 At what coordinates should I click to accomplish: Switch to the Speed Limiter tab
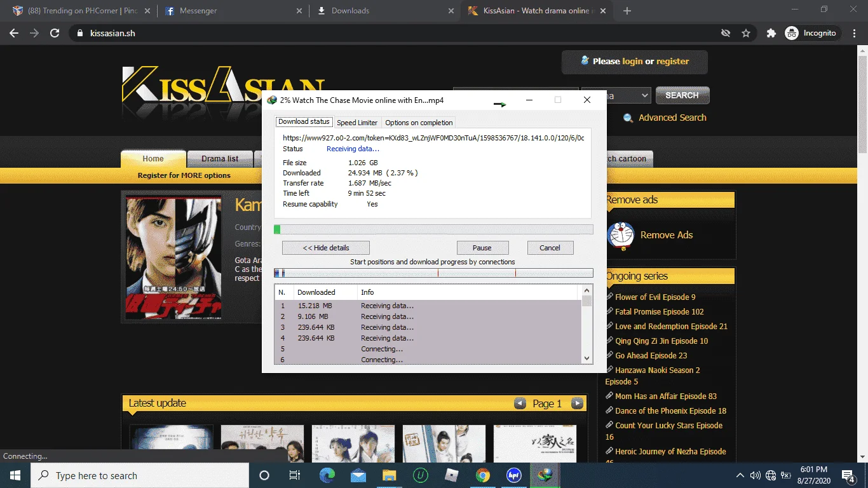[x=357, y=123]
